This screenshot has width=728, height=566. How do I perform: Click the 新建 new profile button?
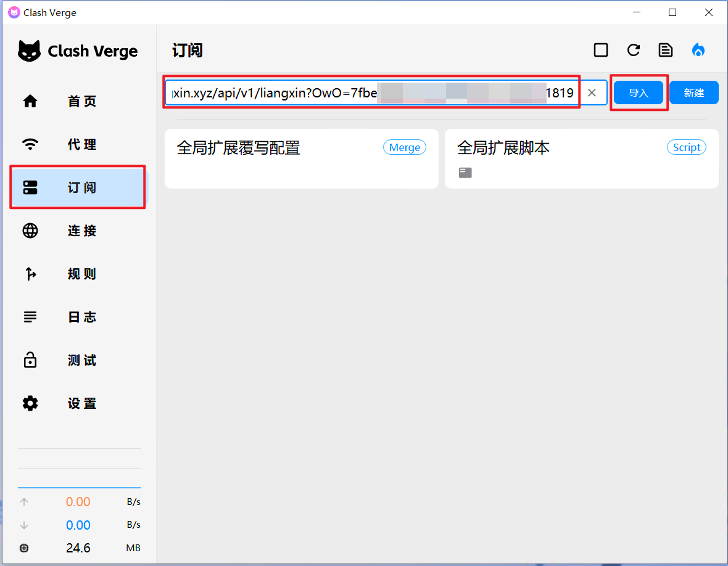(x=693, y=92)
